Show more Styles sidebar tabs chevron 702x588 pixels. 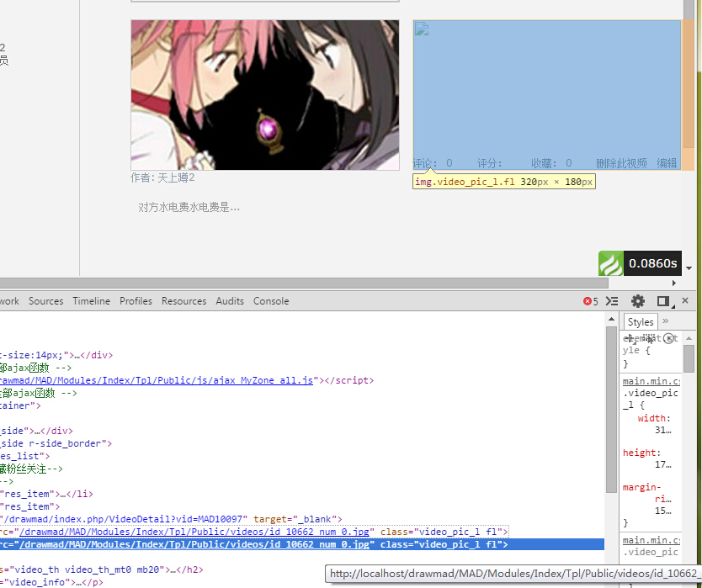(665, 320)
